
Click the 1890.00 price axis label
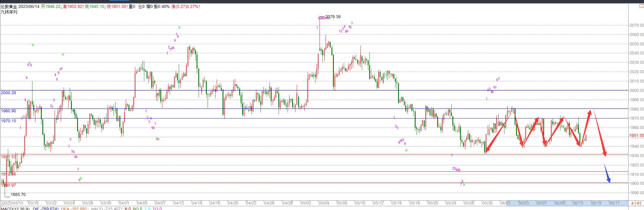click(636, 193)
